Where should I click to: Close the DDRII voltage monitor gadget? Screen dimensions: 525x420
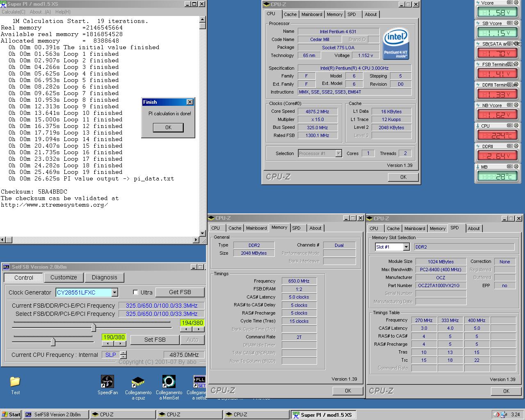tap(516, 146)
